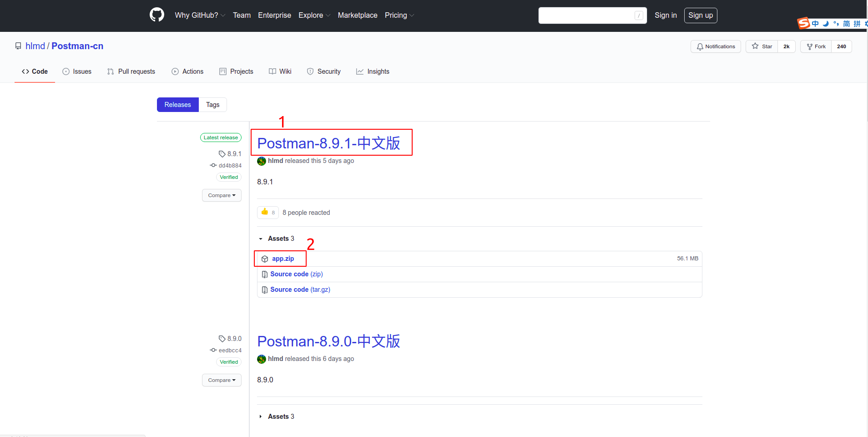The width and height of the screenshot is (868, 437).
Task: Click the GitHub Octocat logo
Action: click(x=156, y=15)
